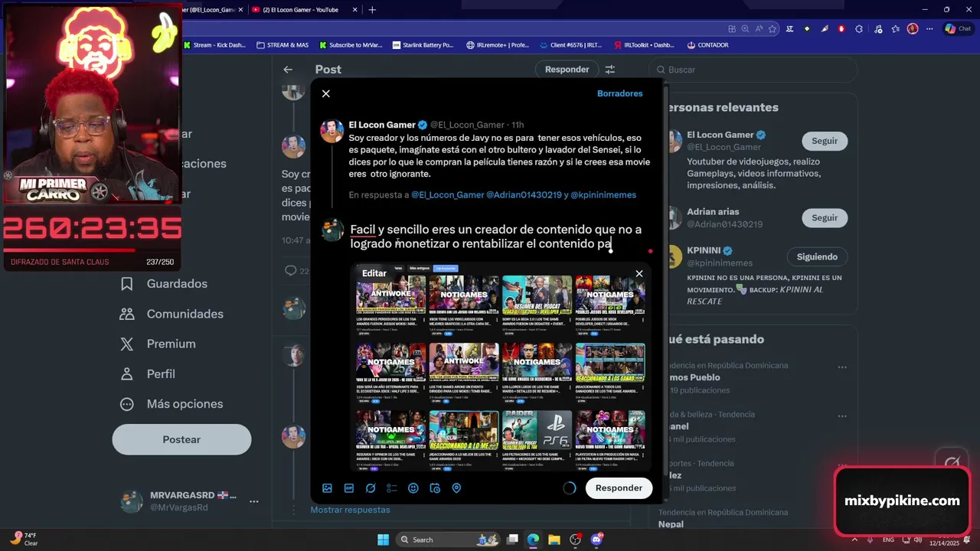Open browser profile avatar
Screen dimensions: 980x551
point(912,28)
